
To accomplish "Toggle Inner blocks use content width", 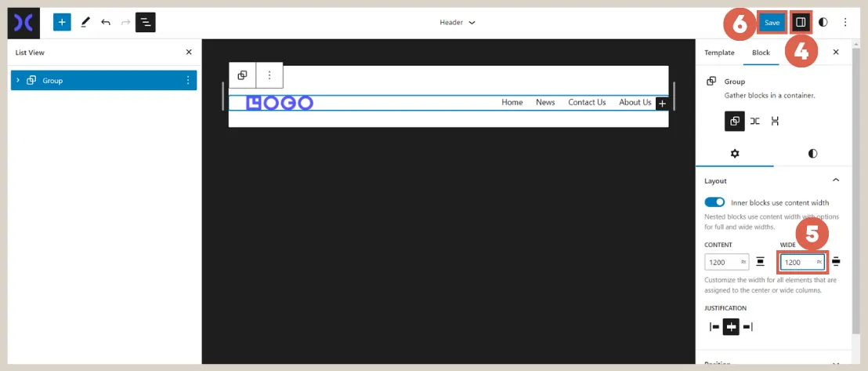I will tap(714, 202).
